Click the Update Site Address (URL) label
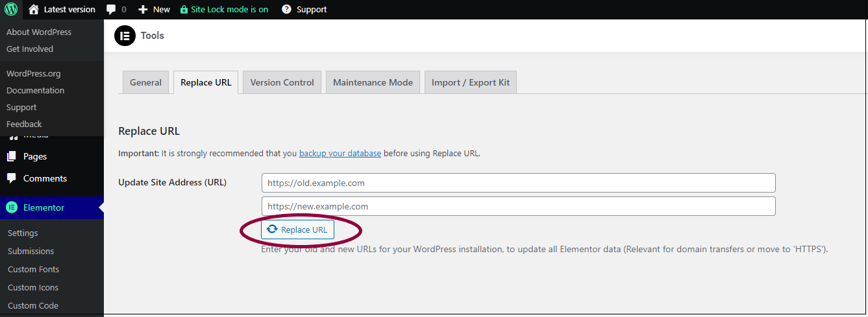The height and width of the screenshot is (317, 868). pos(172,182)
